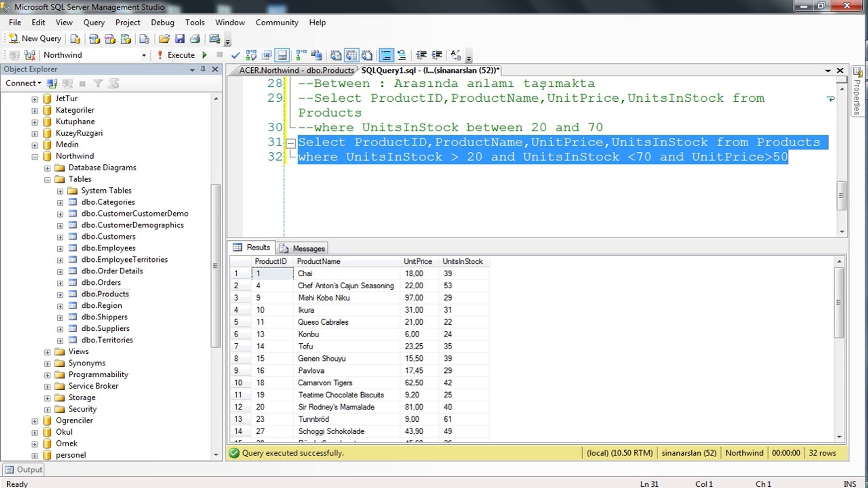Open the Tools menu
The width and height of the screenshot is (868, 488).
coord(195,23)
